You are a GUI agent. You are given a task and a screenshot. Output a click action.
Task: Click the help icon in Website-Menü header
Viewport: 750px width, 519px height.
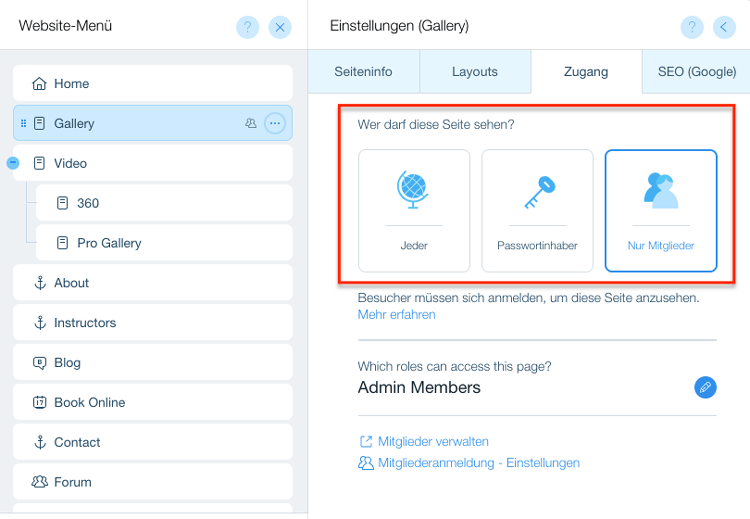point(248,27)
